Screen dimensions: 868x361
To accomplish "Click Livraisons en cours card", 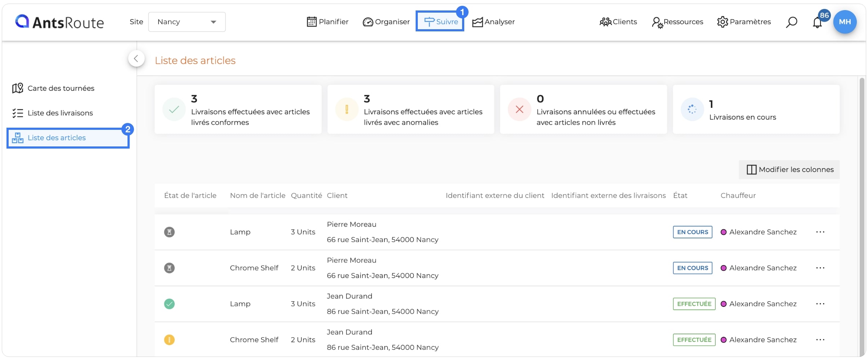I will [756, 109].
